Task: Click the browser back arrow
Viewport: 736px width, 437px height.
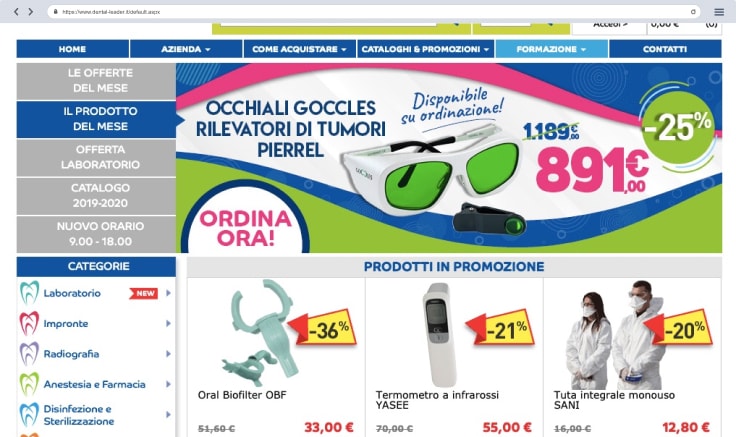Action: click(16, 12)
